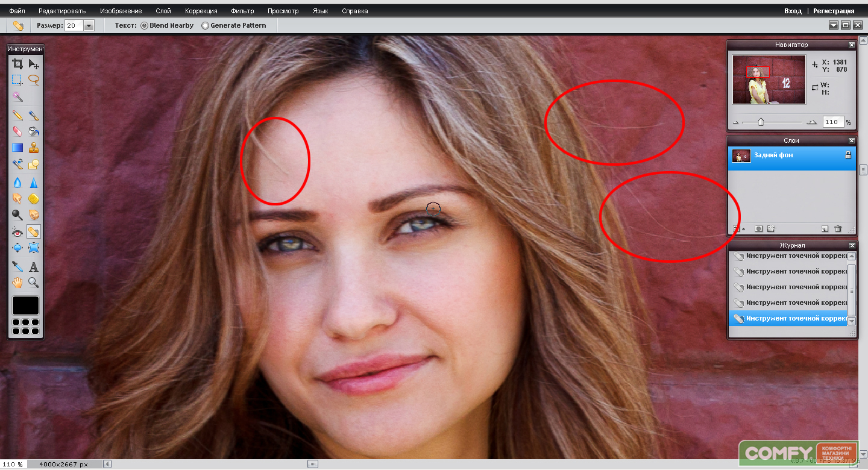Select the Lasso tool
This screenshot has height=470, width=868.
coord(34,79)
